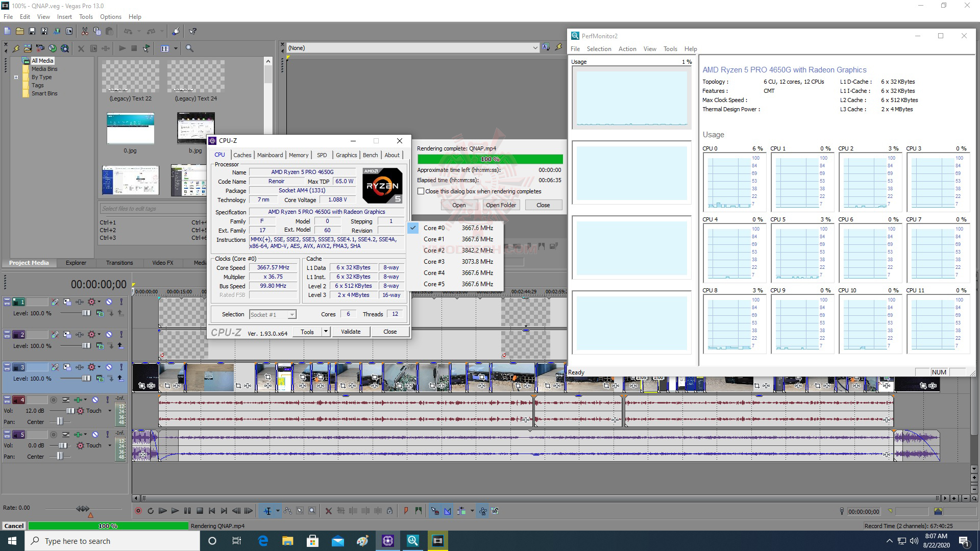Click the Record button in transport bar
Image resolution: width=980 pixels, height=551 pixels.
(x=138, y=511)
